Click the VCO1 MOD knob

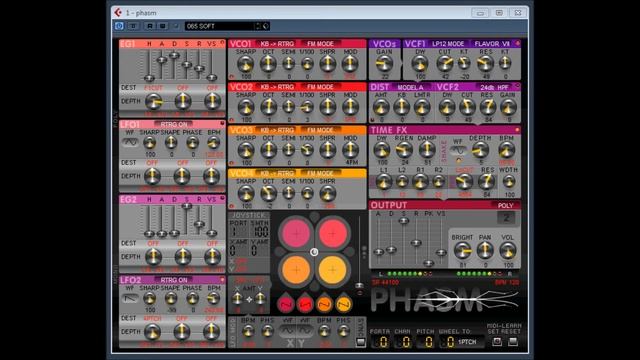coord(350,63)
